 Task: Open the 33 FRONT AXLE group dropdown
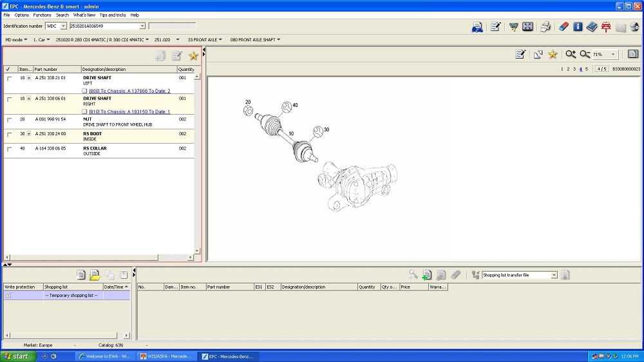205,40
